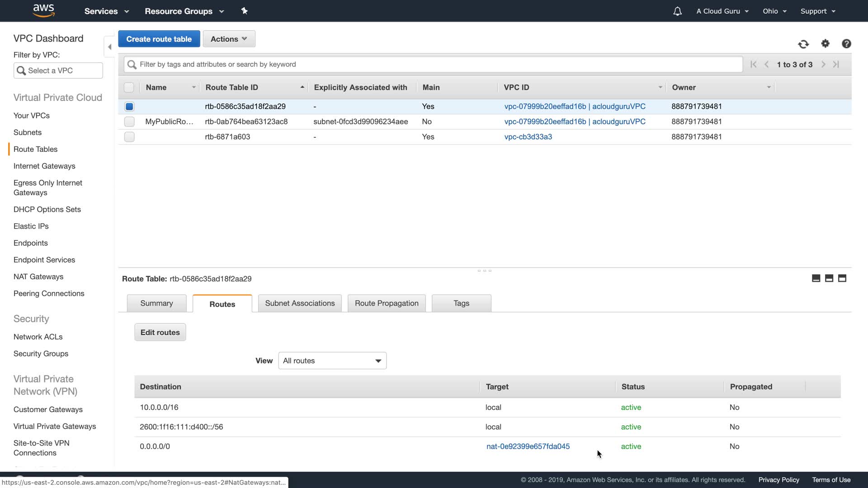Maximize the details pane using rightmost layout icon

pos(842,278)
